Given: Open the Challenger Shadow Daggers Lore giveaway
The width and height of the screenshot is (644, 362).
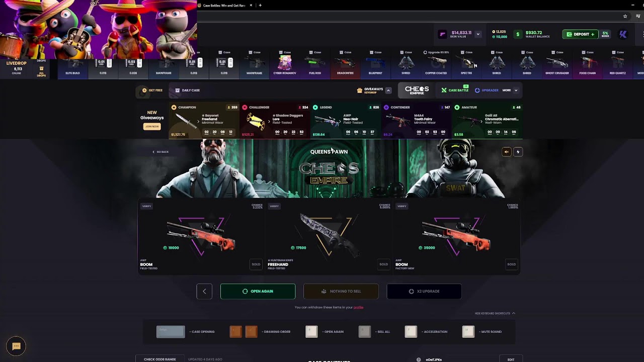Looking at the screenshot, I should tap(275, 121).
